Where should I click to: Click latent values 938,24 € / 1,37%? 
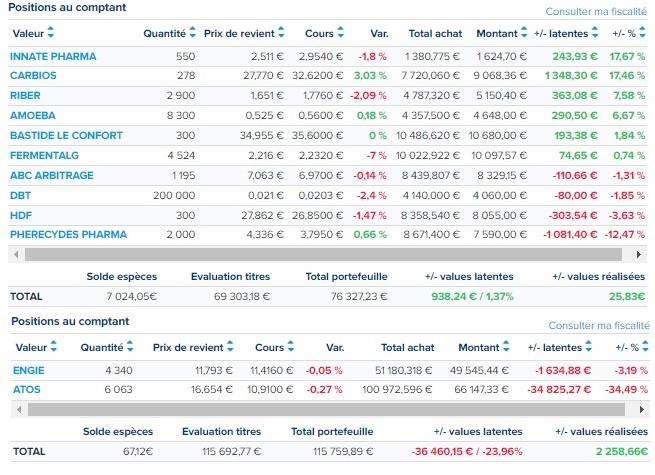tap(472, 297)
